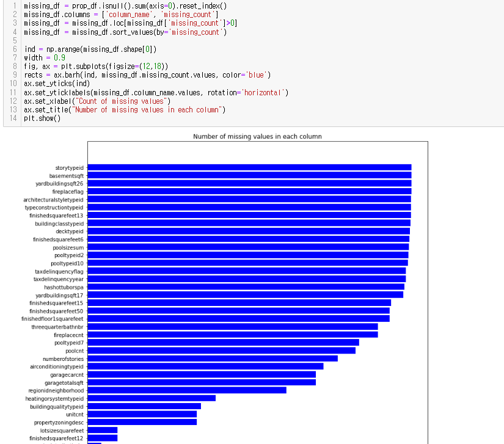Click the 'regionidneighborhood' axis label
The height and width of the screenshot is (444, 504).
point(56,391)
